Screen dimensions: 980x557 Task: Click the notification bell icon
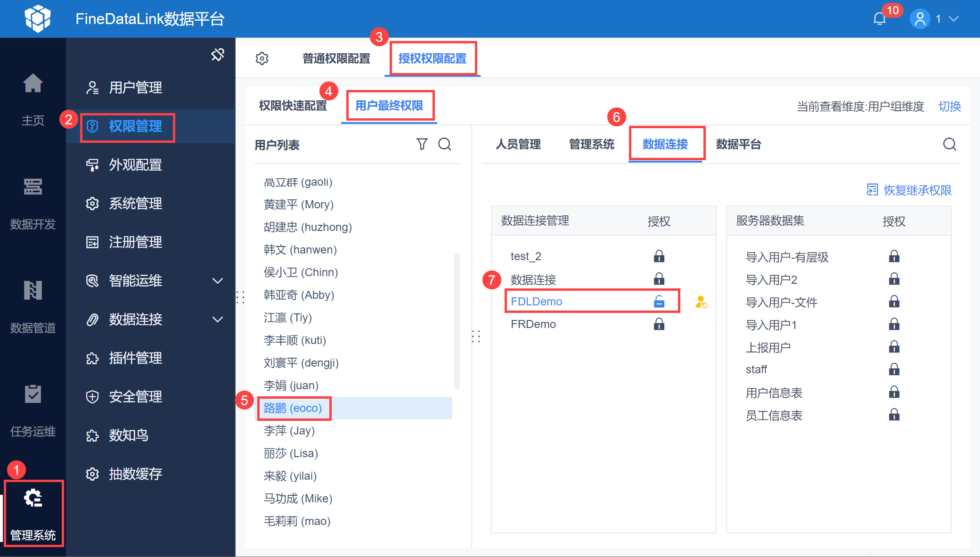tap(879, 19)
